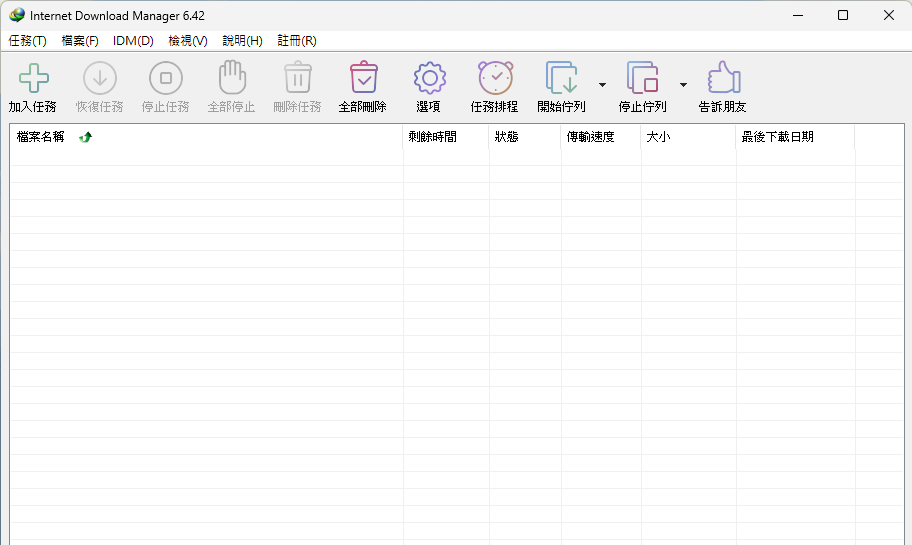Expand the dropdown arrow beside 開始佇列
This screenshot has width=912, height=545.
point(602,85)
